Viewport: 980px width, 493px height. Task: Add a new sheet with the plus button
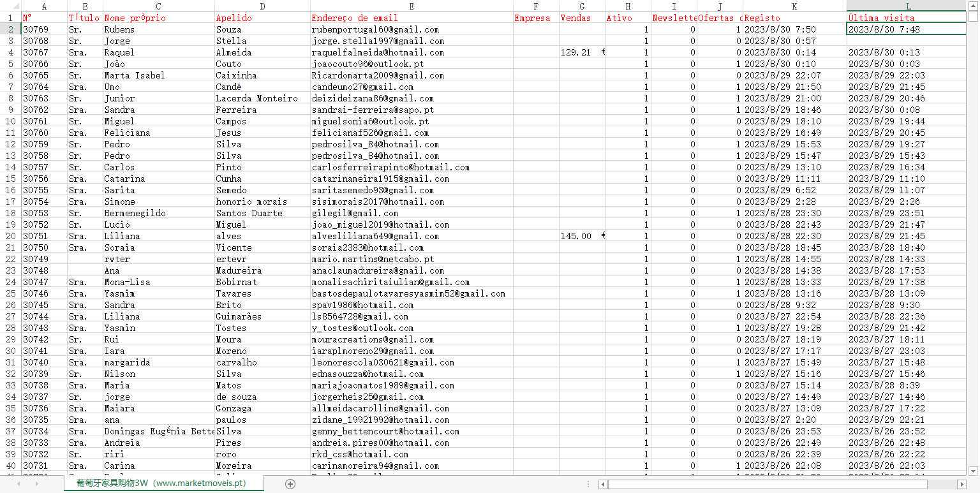[x=290, y=484]
